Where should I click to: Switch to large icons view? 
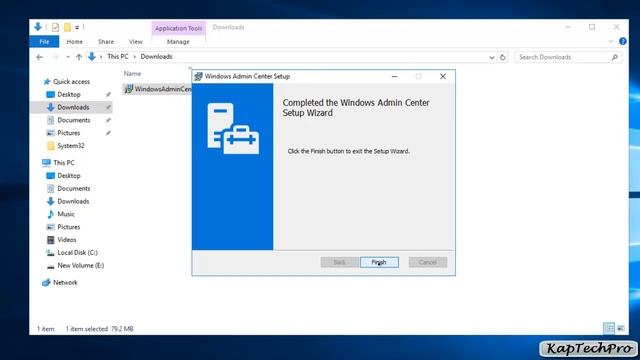point(621,328)
